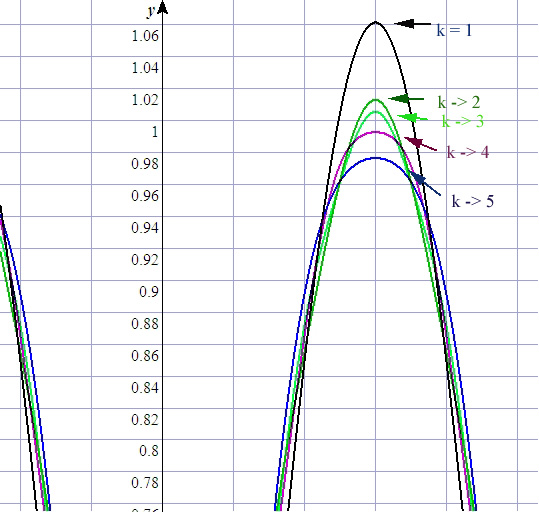Click the 0.9 tick label on y-axis
The width and height of the screenshot is (539, 512).
[x=149, y=292]
